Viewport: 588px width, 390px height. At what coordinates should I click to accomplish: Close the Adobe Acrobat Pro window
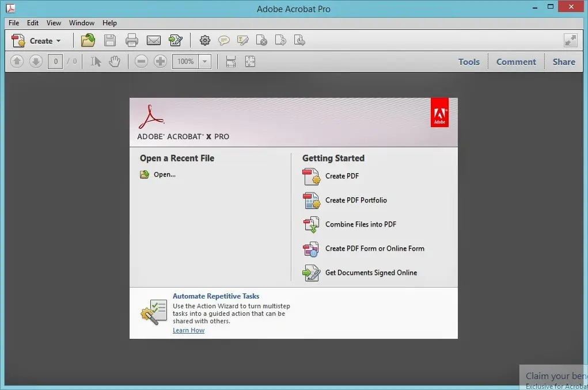tap(571, 6)
